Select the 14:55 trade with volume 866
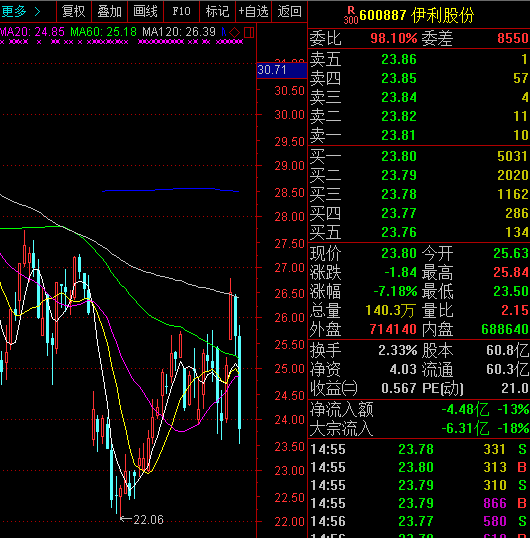The height and width of the screenshot is (538, 530). pos(419,503)
